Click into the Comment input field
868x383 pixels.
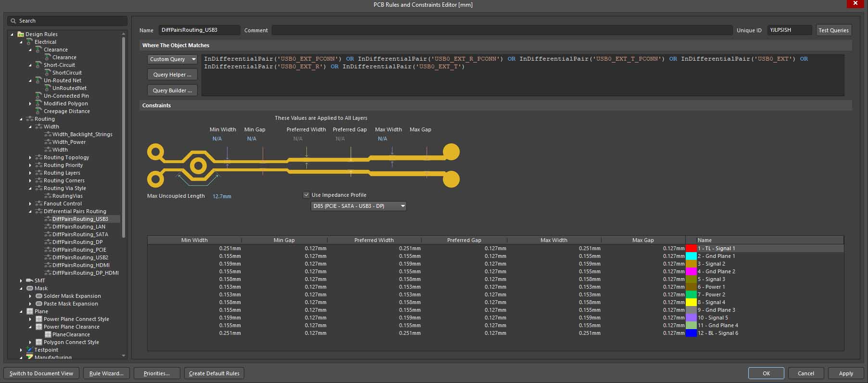[502, 30]
